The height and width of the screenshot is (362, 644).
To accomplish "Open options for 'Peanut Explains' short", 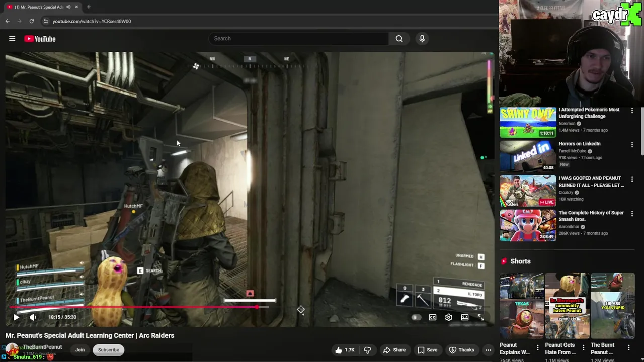I will 537,347.
